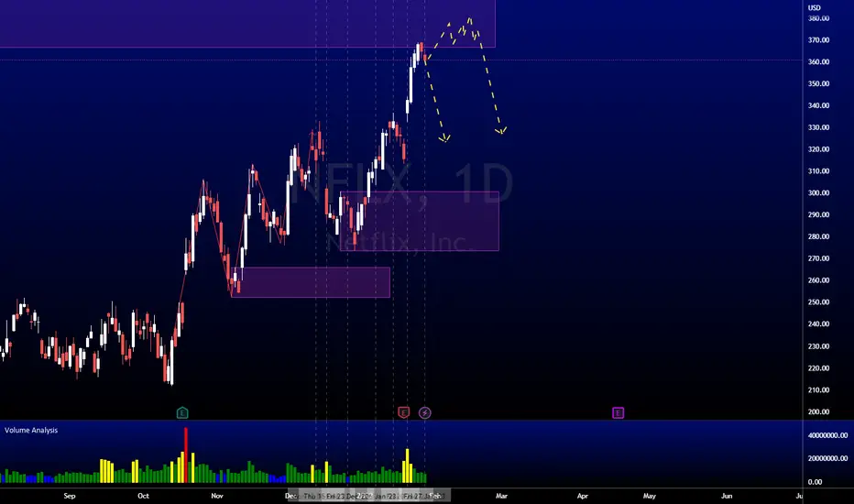
Task: Click the green earnings E marker near November
Action: point(182,412)
